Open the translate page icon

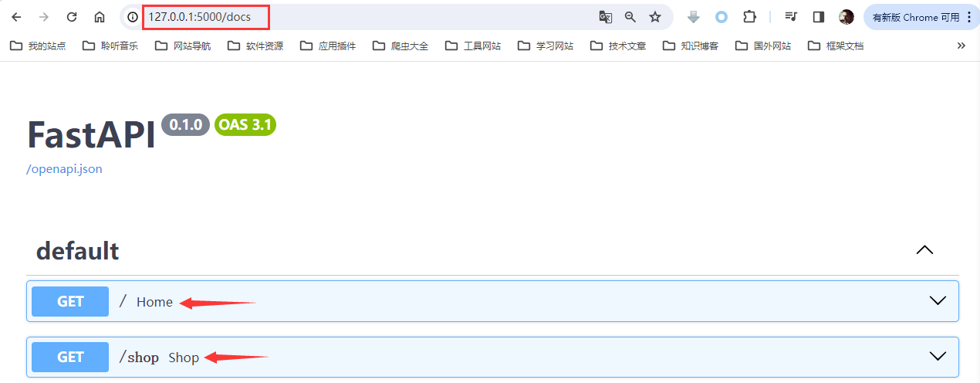click(x=606, y=17)
